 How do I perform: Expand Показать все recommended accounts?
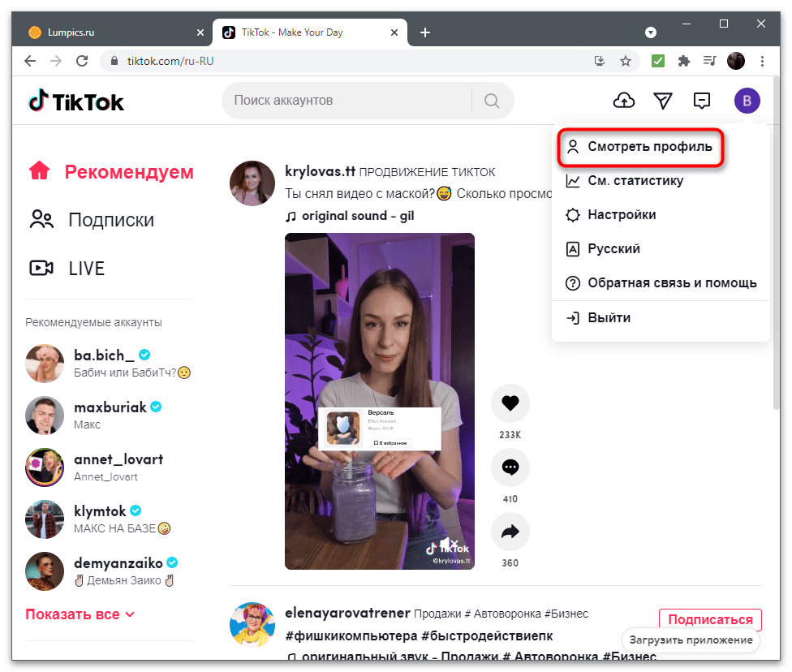(71, 614)
